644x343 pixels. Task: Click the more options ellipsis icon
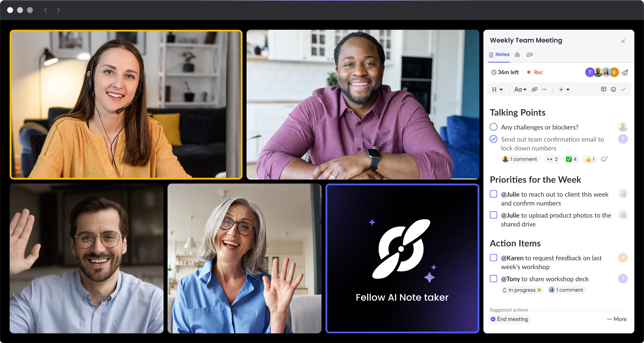pyautogui.click(x=544, y=89)
